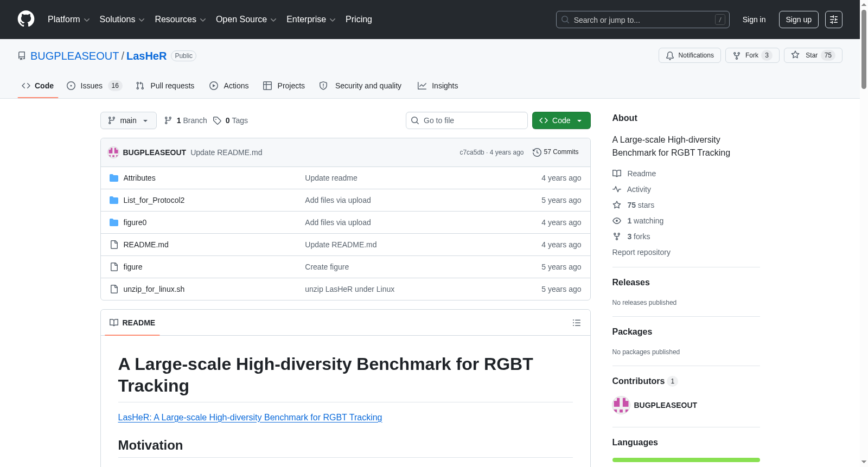Focus the Search or jump to field
This screenshot has width=868, height=467.
pos(643,20)
